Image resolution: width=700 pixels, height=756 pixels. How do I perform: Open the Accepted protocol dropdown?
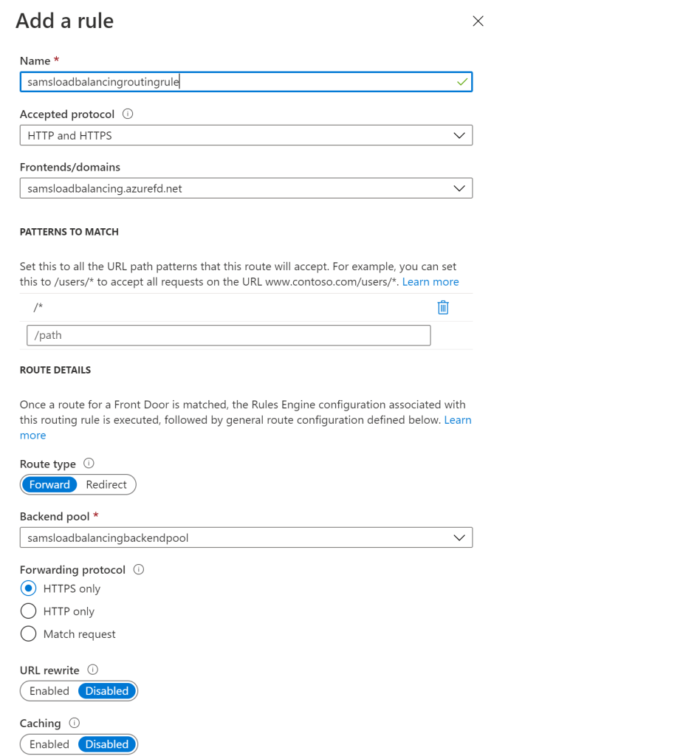coord(246,136)
